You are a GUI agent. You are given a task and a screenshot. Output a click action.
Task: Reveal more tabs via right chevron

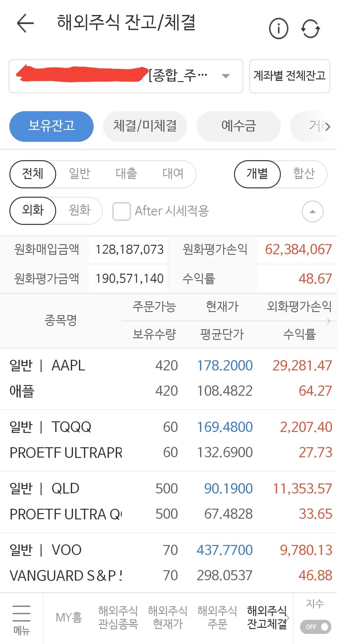(327, 127)
